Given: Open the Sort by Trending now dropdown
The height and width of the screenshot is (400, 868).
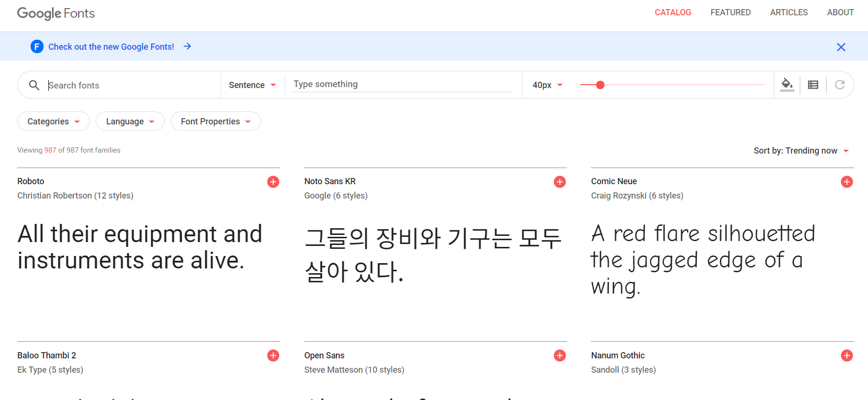Looking at the screenshot, I should [801, 151].
